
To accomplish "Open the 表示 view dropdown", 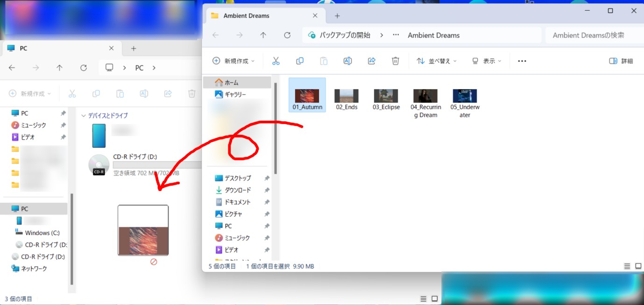I will 487,61.
